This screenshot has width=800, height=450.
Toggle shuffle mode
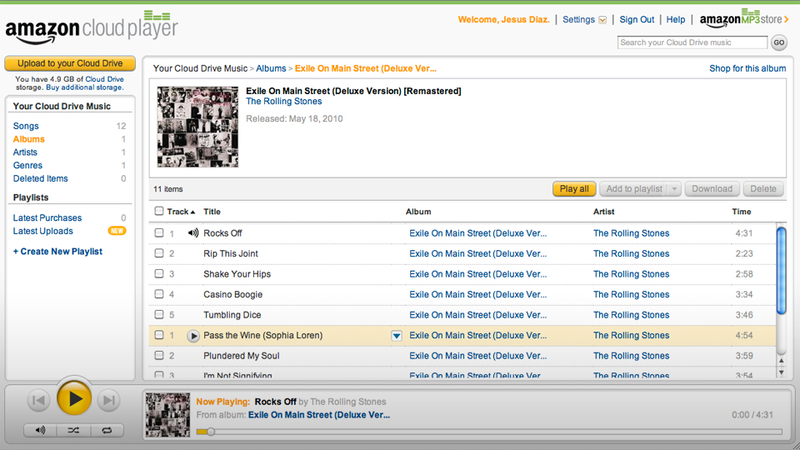[73, 430]
